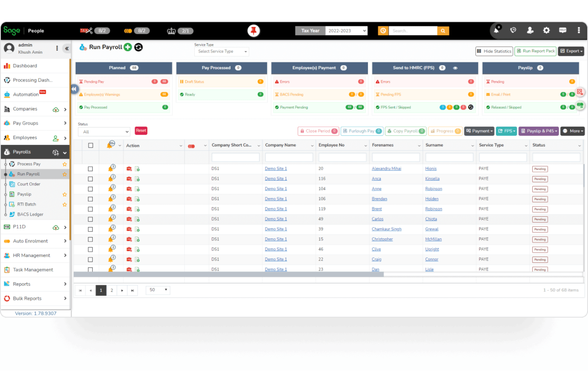The height and width of the screenshot is (392, 588).
Task: Toggle the eye icon in Send to HMRC
Action: [455, 68]
